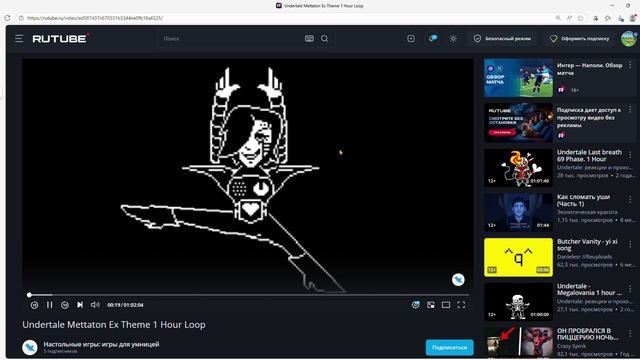Pause the video playback
Image resolution: width=640 pixels, height=360 pixels.
pos(49,305)
